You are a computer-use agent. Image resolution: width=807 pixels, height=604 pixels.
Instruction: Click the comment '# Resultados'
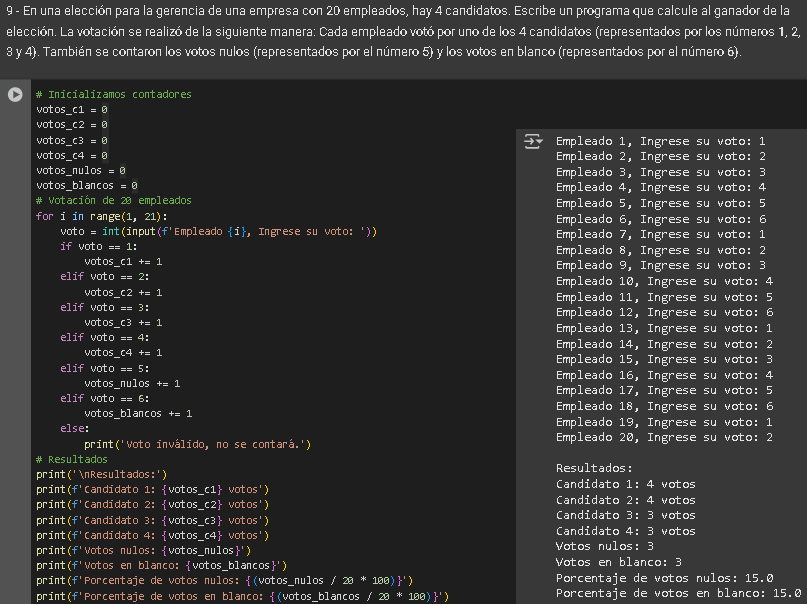click(72, 459)
